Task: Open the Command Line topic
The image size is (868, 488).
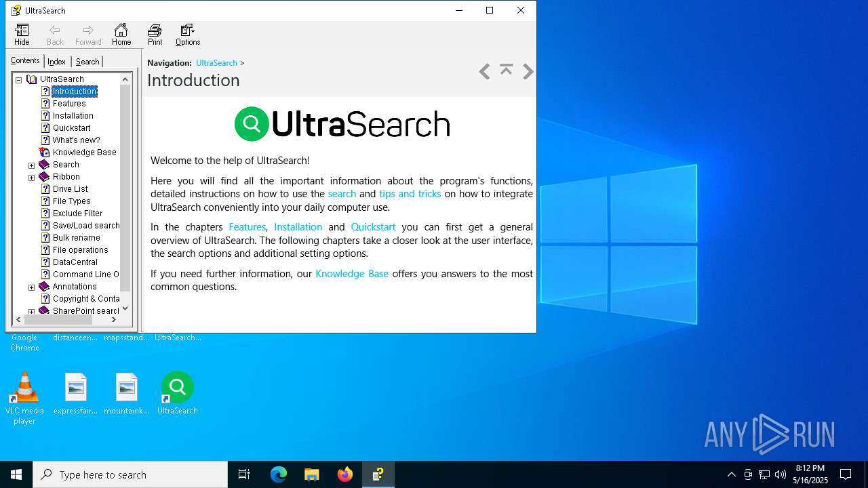Action: (86, 274)
